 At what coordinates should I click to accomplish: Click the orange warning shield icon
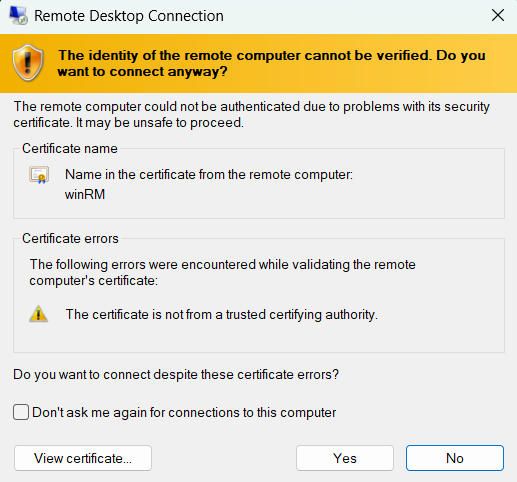(28, 63)
